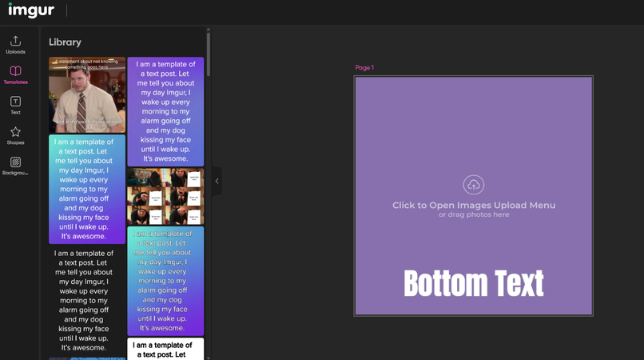Viewport: 644px width, 360px height.
Task: Open the Shapes panel
Action: pos(16,136)
